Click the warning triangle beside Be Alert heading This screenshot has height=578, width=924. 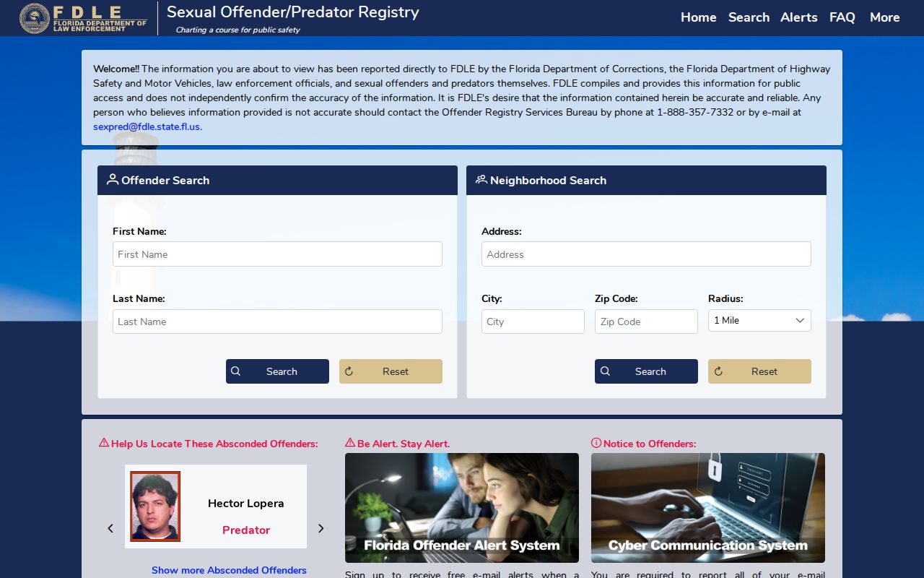click(350, 443)
